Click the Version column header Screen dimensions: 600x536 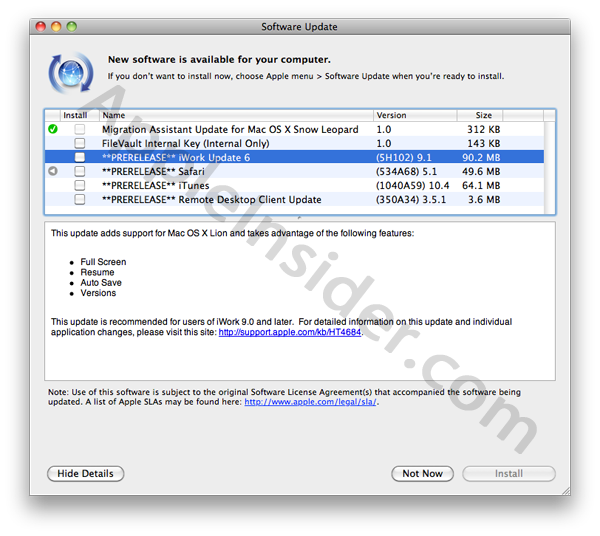tap(415, 115)
